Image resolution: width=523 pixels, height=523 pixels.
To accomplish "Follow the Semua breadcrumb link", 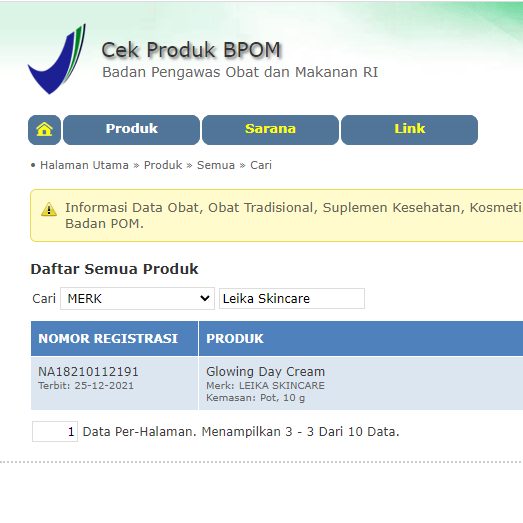I will [x=216, y=165].
